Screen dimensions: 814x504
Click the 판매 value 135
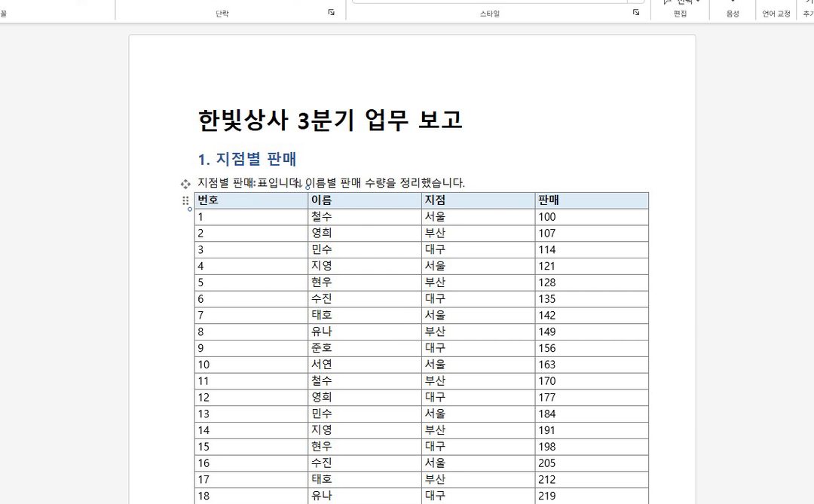[x=592, y=299]
